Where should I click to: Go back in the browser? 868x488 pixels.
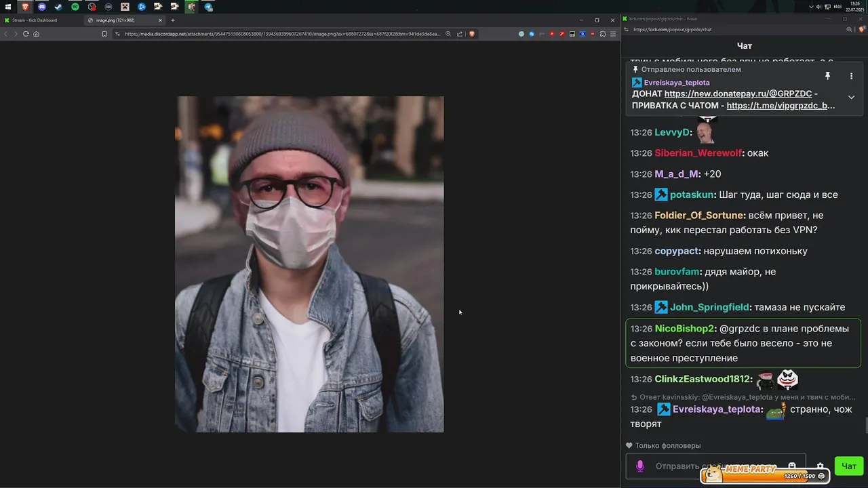(x=6, y=34)
